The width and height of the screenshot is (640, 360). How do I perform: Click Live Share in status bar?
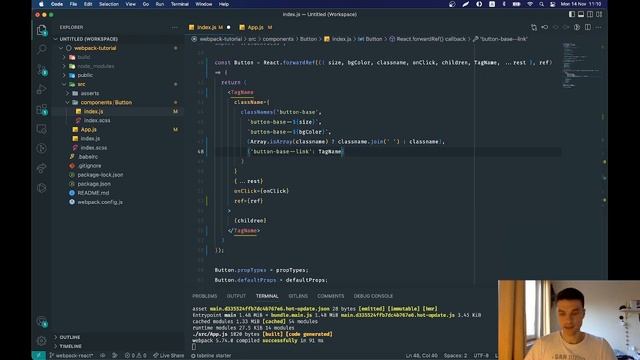[x=169, y=356]
